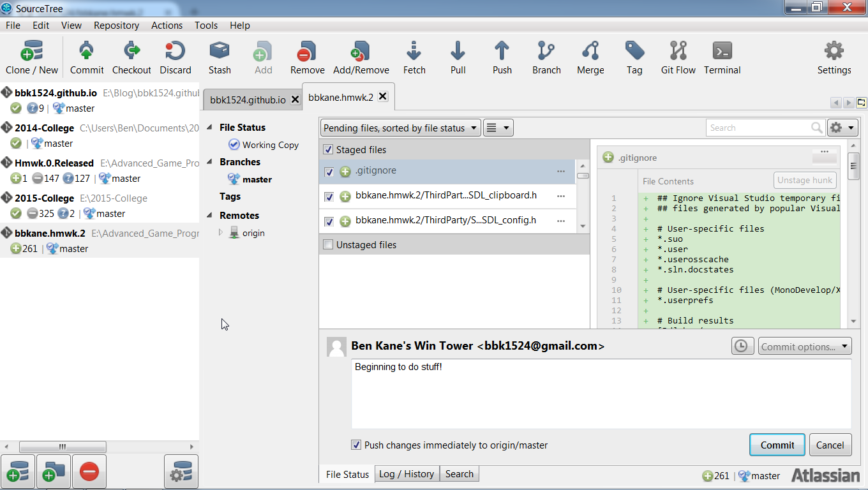
Task: Select the master branch in the tree
Action: (x=250, y=179)
